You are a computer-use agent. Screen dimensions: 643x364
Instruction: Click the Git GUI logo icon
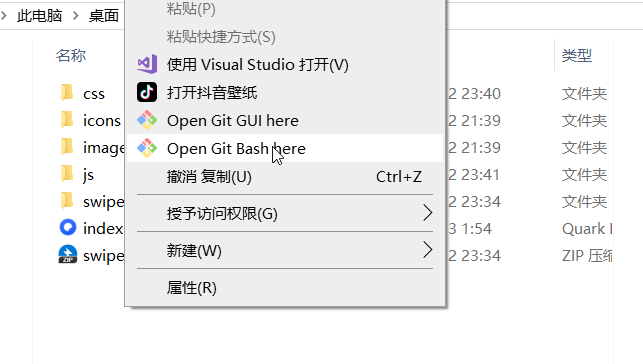click(x=147, y=120)
